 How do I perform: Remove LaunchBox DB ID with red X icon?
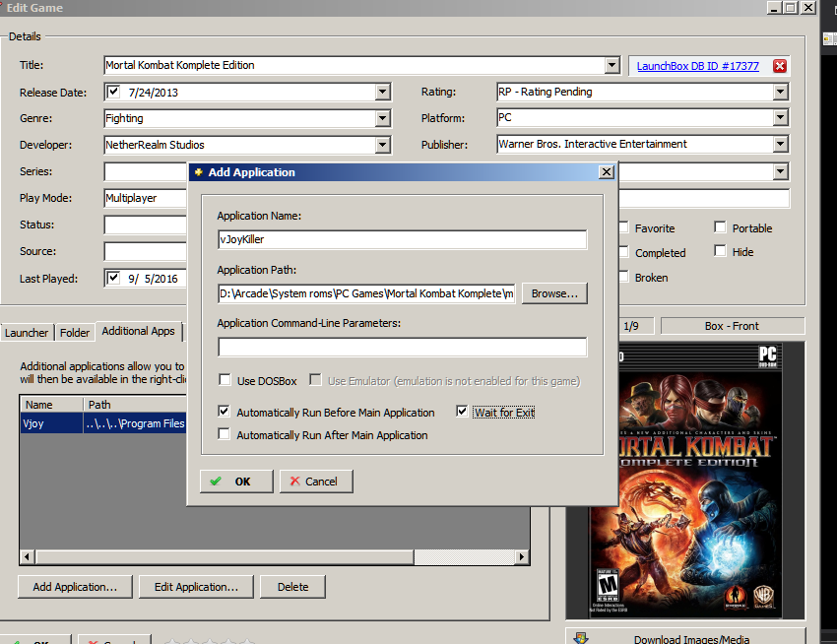pos(779,66)
